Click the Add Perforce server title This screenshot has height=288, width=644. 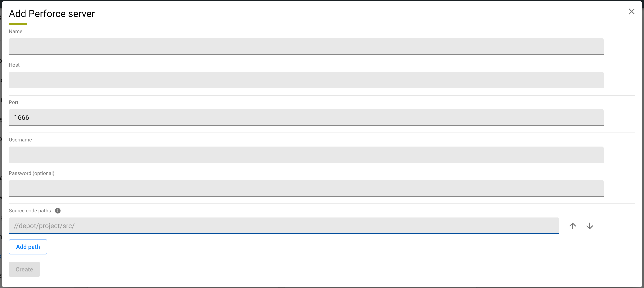tap(52, 14)
